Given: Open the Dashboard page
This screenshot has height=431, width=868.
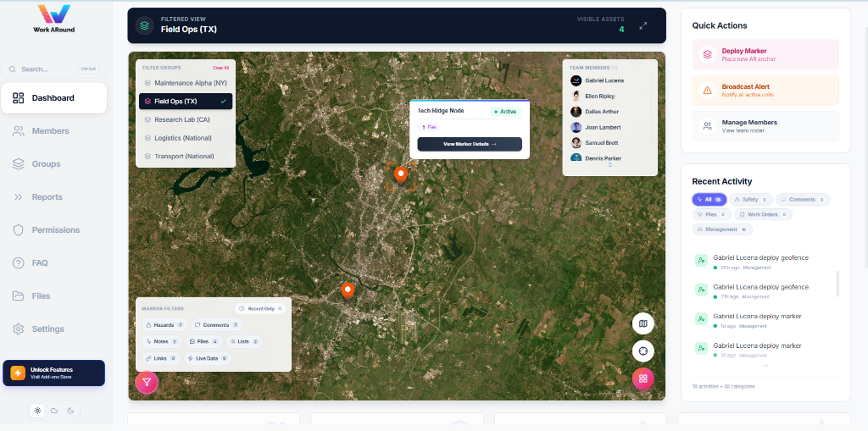Looking at the screenshot, I should click(x=53, y=98).
